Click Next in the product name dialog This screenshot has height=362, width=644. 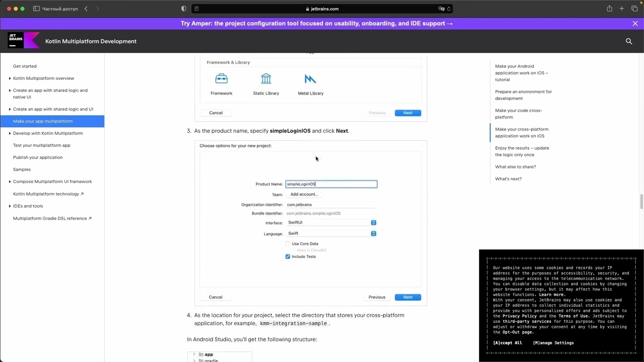[408, 297]
